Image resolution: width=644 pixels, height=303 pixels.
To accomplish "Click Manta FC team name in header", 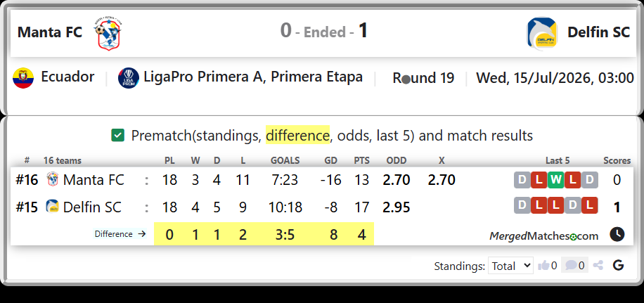I will [50, 32].
